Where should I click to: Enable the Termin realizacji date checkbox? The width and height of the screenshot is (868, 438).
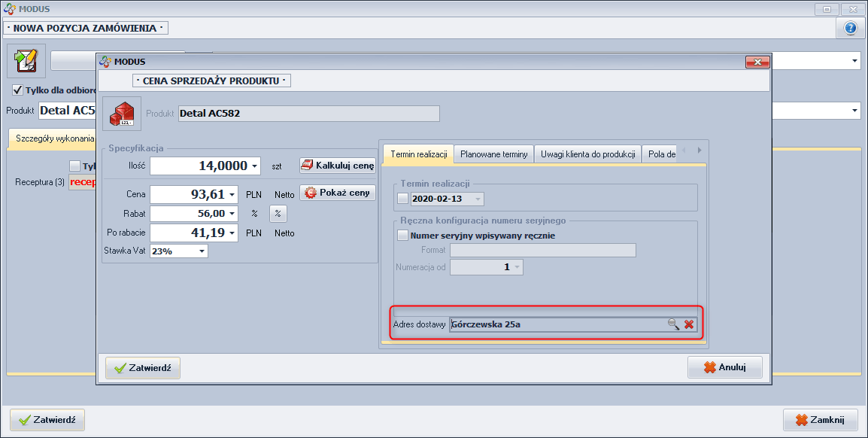(x=403, y=198)
